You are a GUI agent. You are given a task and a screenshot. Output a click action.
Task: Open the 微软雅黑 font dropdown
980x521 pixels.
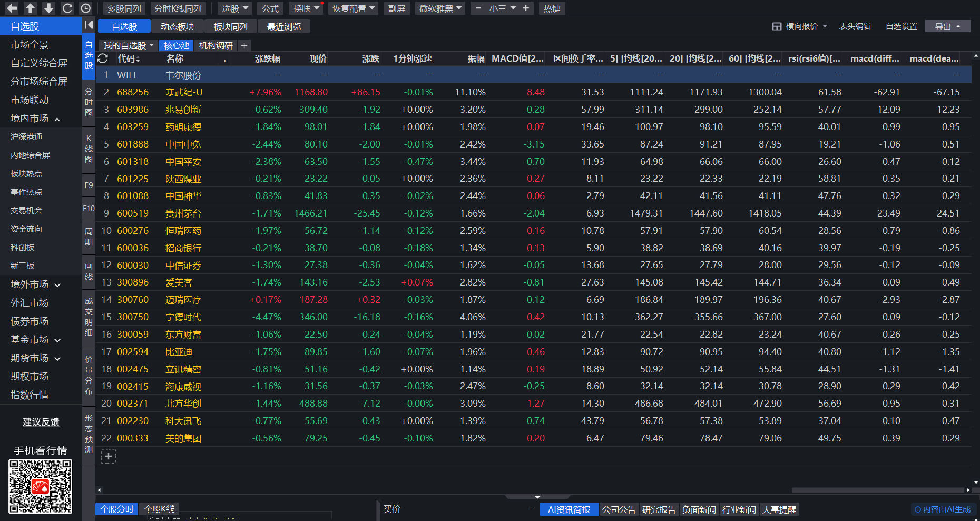pyautogui.click(x=440, y=8)
